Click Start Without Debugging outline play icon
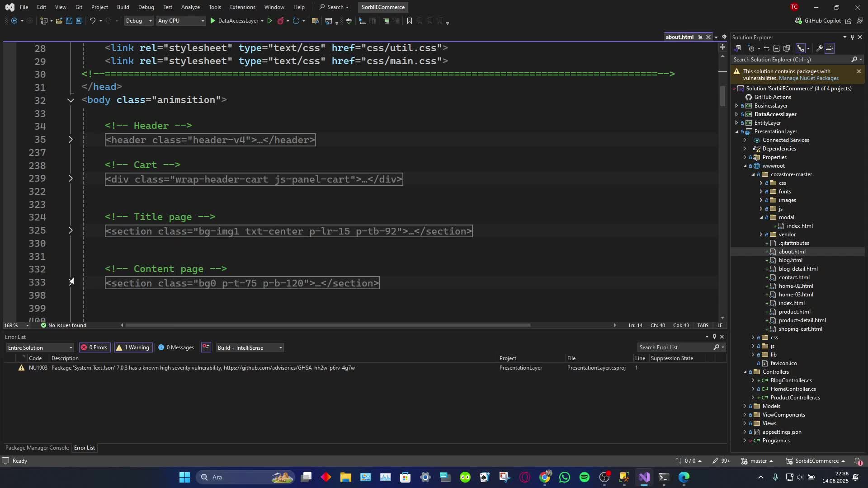868x488 pixels. (x=269, y=21)
